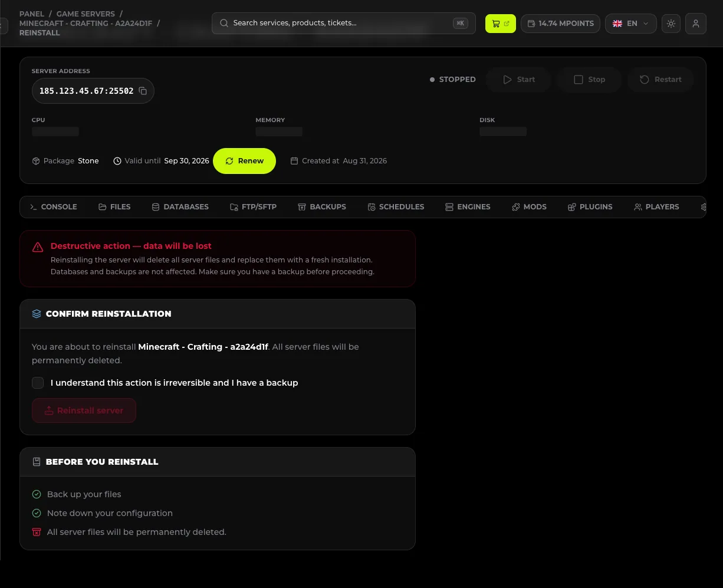Tick the irreversible action backup confirmation checkbox
The image size is (723, 588).
(38, 383)
